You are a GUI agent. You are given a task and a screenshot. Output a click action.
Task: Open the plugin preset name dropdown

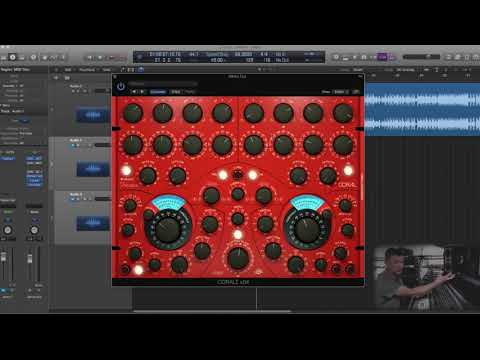pos(163,83)
